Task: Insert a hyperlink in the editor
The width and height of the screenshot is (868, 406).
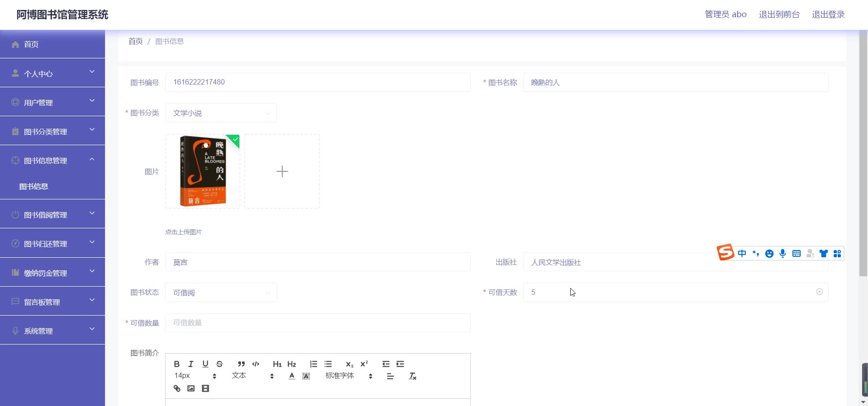Action: [177, 388]
